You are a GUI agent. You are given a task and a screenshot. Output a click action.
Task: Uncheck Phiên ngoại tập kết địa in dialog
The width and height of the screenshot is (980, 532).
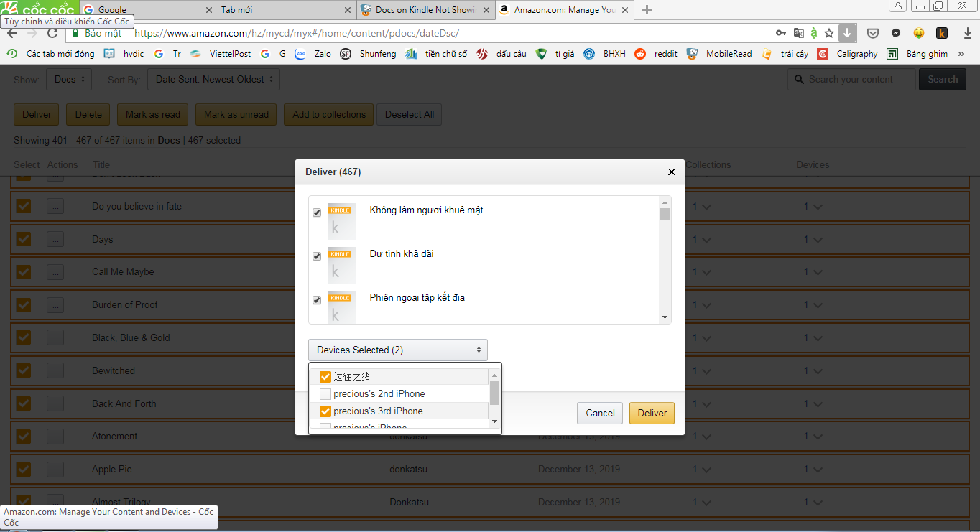(x=317, y=300)
